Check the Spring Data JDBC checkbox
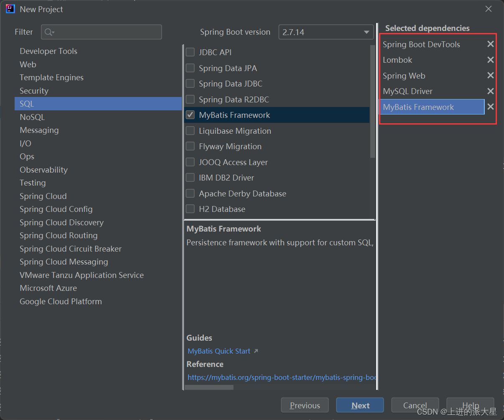The image size is (504, 420). pyautogui.click(x=190, y=84)
